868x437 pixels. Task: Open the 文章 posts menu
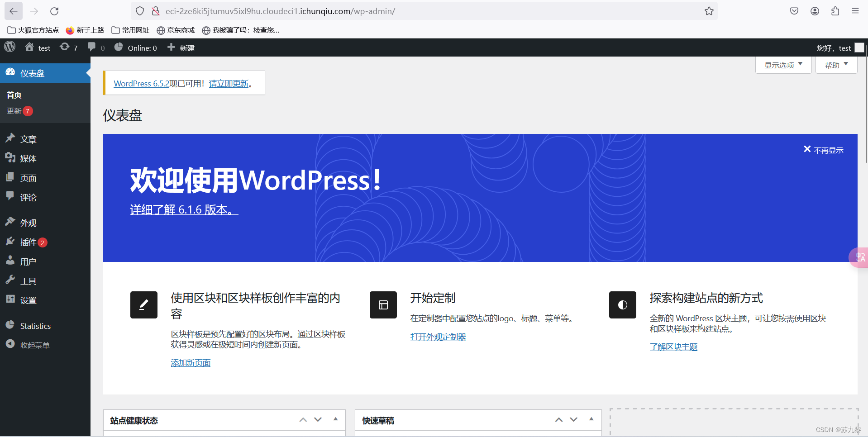pyautogui.click(x=45, y=139)
